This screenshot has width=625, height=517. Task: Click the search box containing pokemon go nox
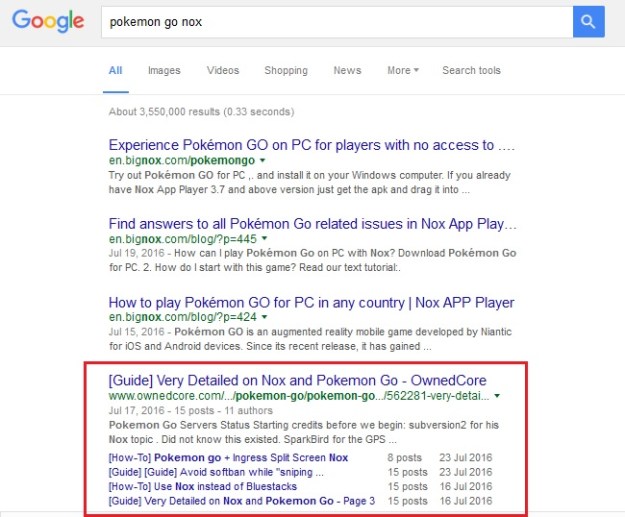click(336, 21)
